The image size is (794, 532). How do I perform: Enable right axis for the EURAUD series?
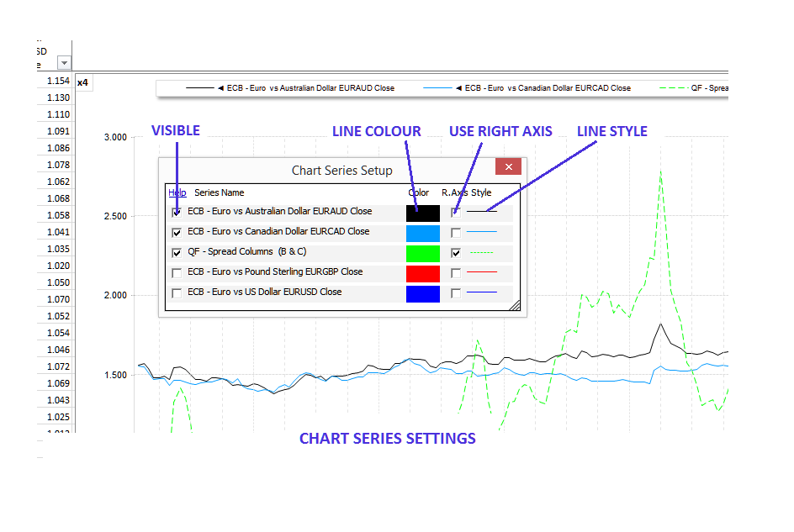coord(456,213)
